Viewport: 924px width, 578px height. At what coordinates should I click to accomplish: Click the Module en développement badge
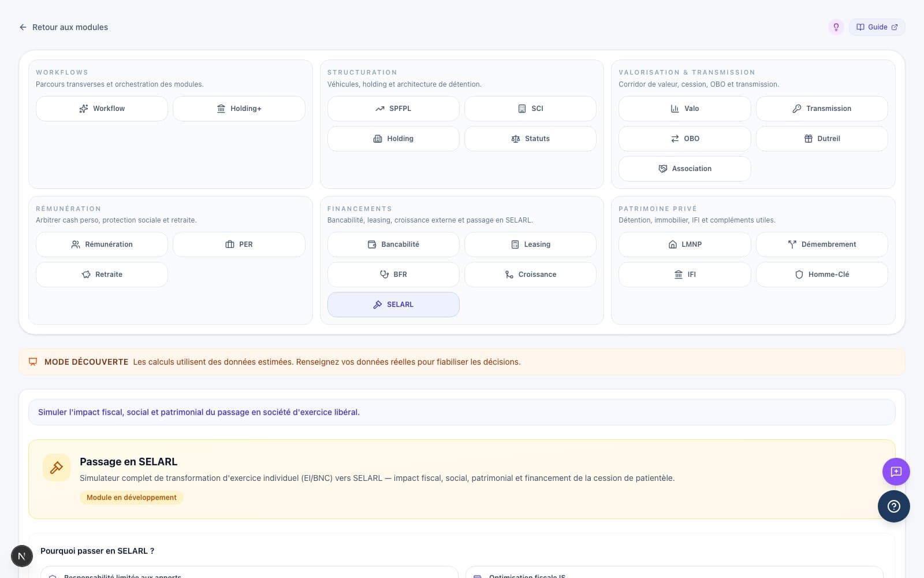coord(132,498)
